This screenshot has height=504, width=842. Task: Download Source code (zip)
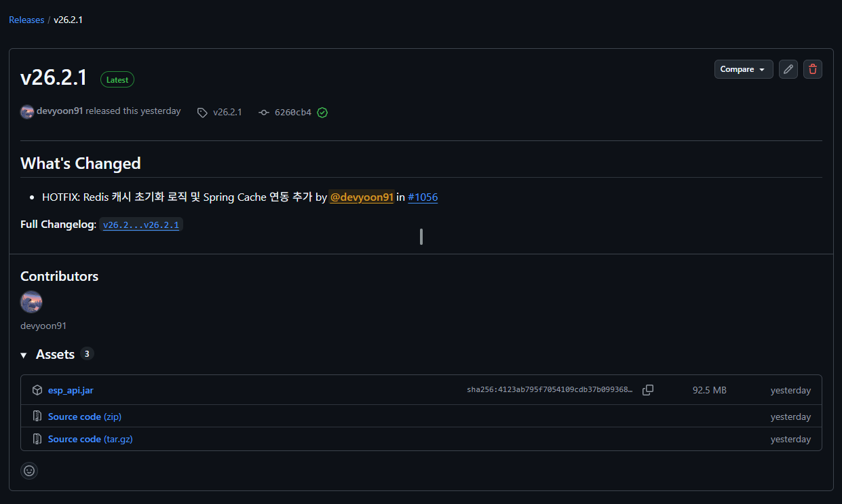85,416
